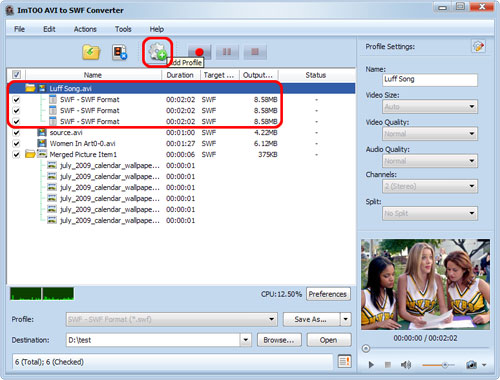500x380 pixels.
Task: Click the CPU usage graph
Action: 42,294
